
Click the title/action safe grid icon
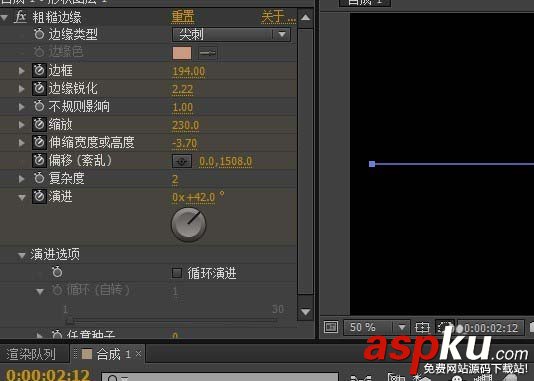[x=422, y=328]
